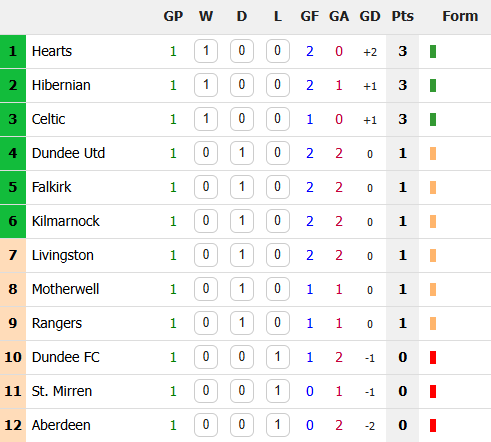This screenshot has height=442, width=491.
Task: Click Rangers orange form indicator
Action: [433, 323]
